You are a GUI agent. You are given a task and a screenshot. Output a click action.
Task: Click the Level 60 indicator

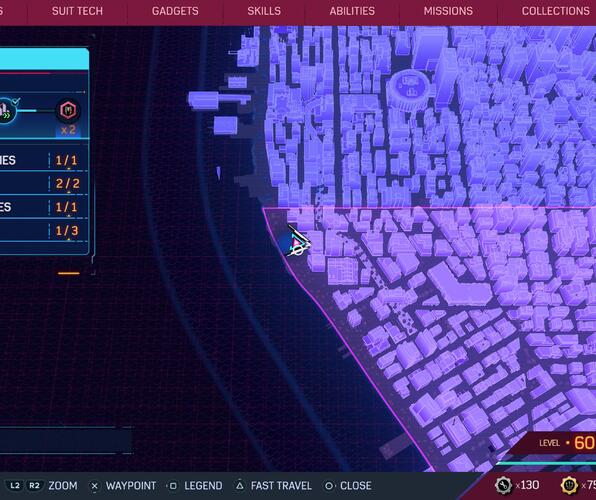coord(567,443)
